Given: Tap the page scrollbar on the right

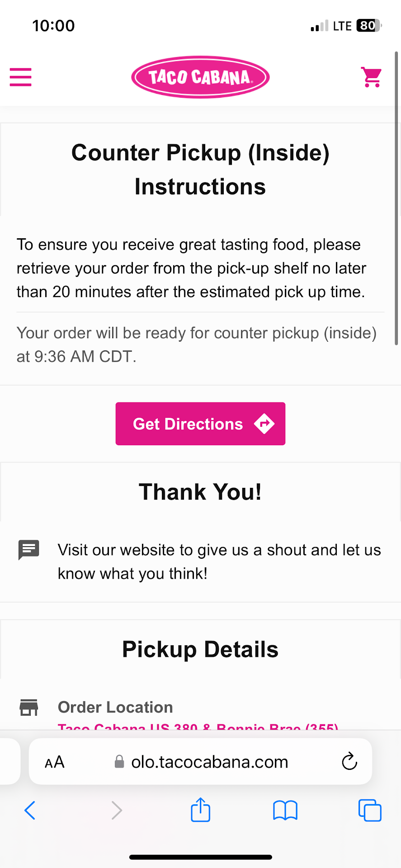Looking at the screenshot, I should coord(396,199).
